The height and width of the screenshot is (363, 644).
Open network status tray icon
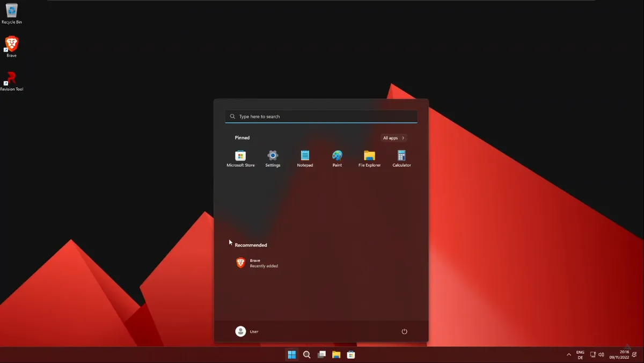click(593, 355)
